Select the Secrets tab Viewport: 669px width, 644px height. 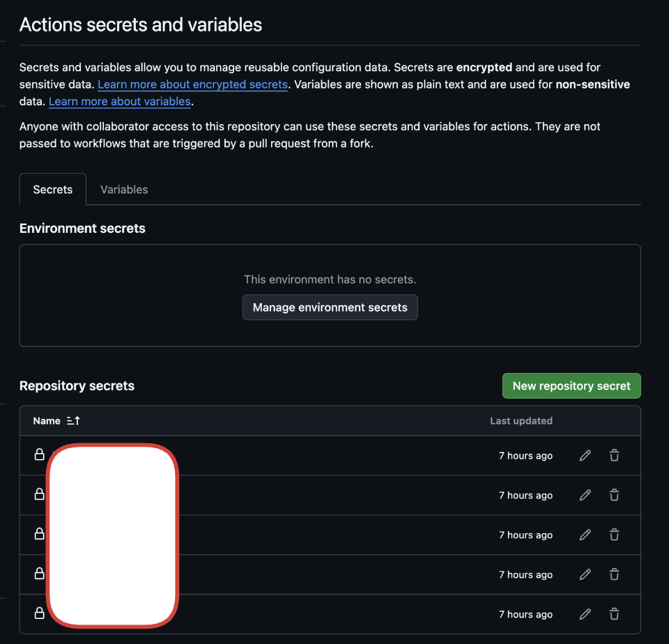click(53, 190)
